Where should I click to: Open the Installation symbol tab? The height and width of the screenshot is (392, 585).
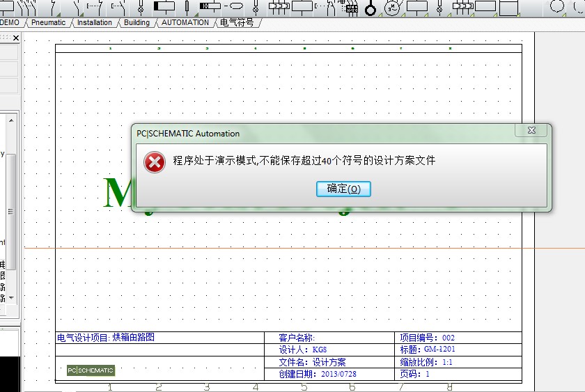[94, 23]
